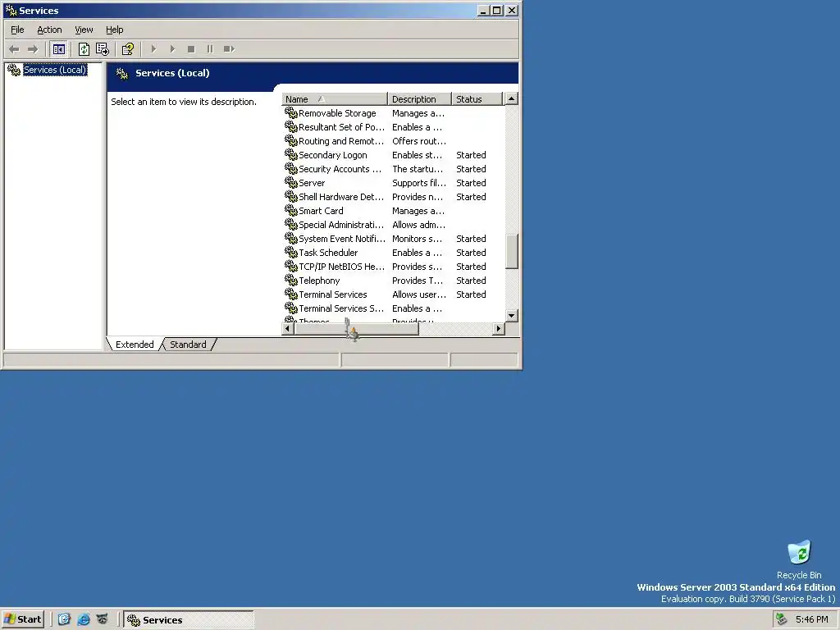This screenshot has width=840, height=630.
Task: Click the Start button
Action: click(x=23, y=619)
